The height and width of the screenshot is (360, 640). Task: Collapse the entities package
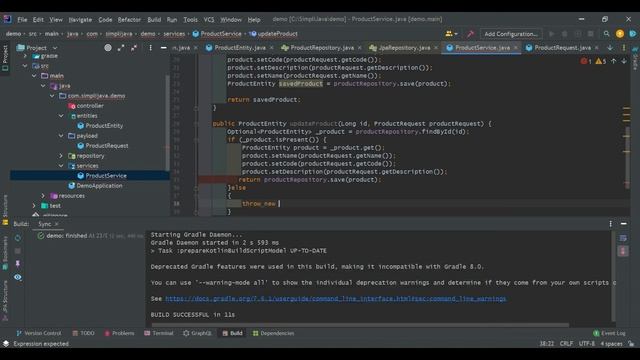tap(61, 116)
